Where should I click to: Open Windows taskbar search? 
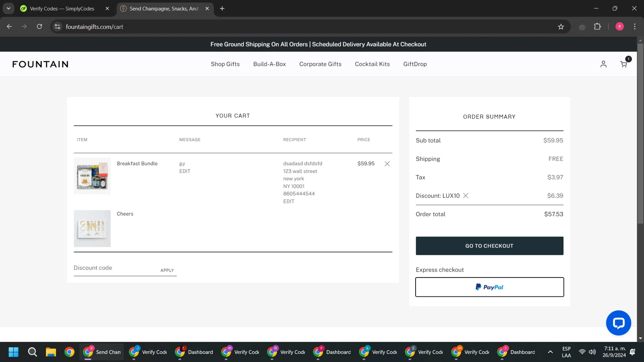tap(32, 352)
